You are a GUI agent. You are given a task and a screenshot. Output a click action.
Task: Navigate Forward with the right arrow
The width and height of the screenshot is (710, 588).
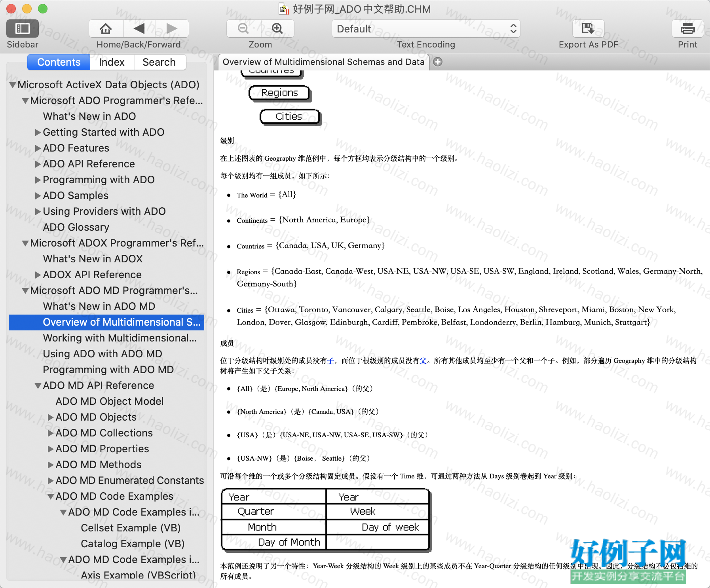coord(172,28)
